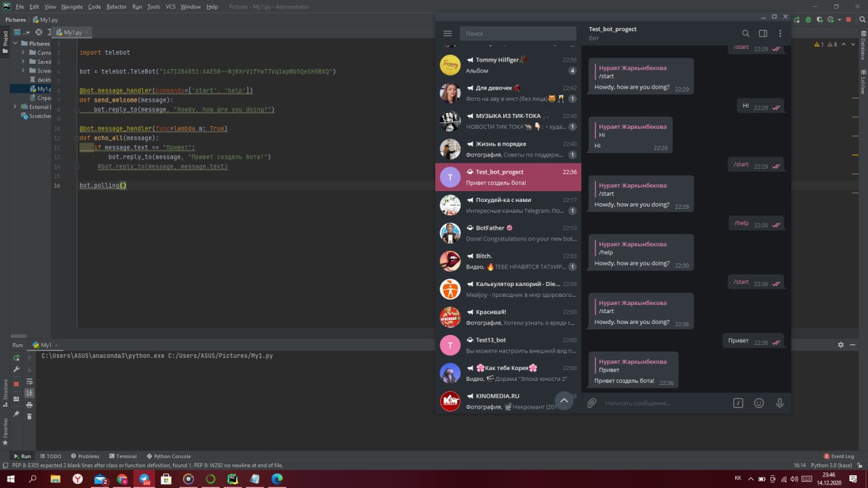Open Navigate menu
This screenshot has width=868, height=488.
pos(72,7)
